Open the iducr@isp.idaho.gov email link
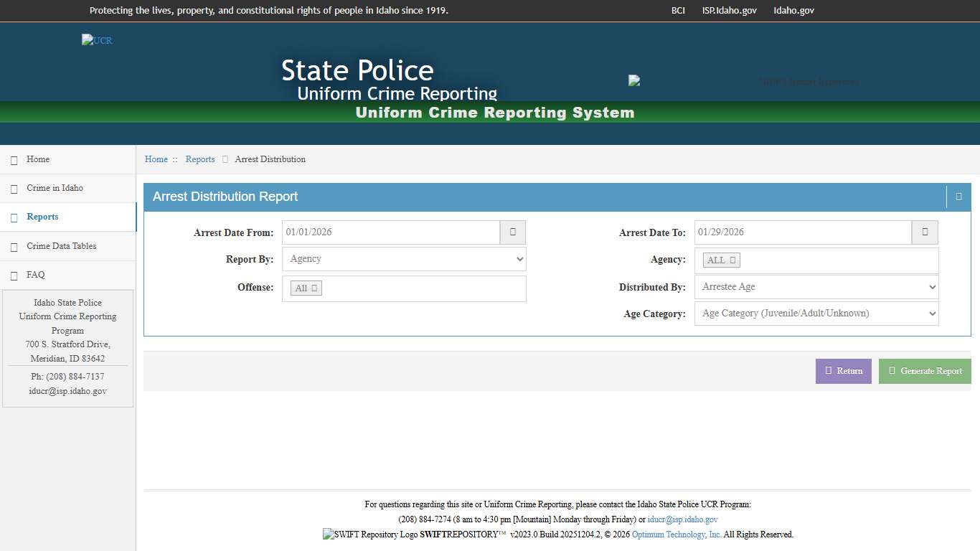This screenshot has width=980, height=551. (x=682, y=519)
